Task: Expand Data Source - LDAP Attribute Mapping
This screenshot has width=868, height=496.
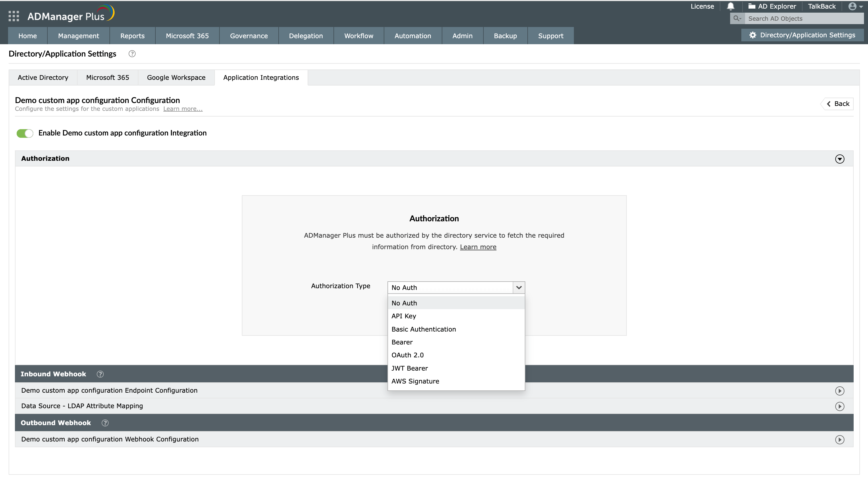Action: 840,406
